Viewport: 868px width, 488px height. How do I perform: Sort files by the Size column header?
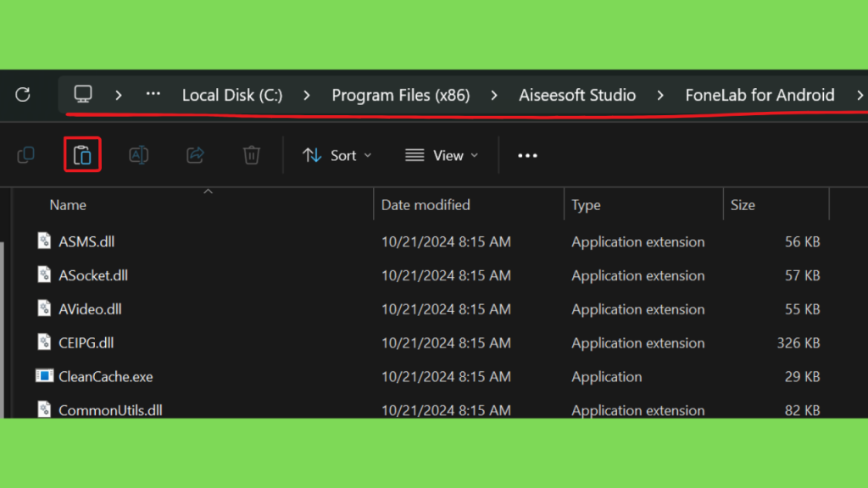point(743,205)
